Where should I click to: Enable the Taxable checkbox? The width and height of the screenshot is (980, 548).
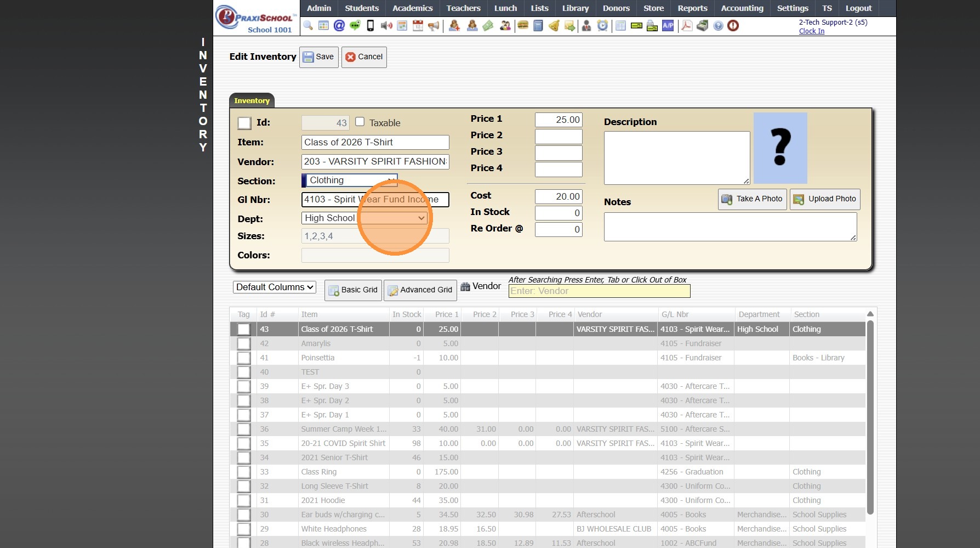(x=360, y=122)
